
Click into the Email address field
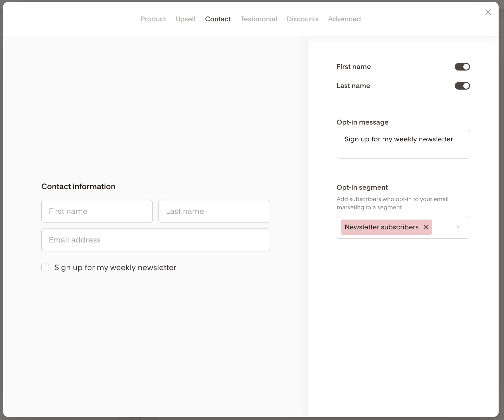click(x=155, y=240)
